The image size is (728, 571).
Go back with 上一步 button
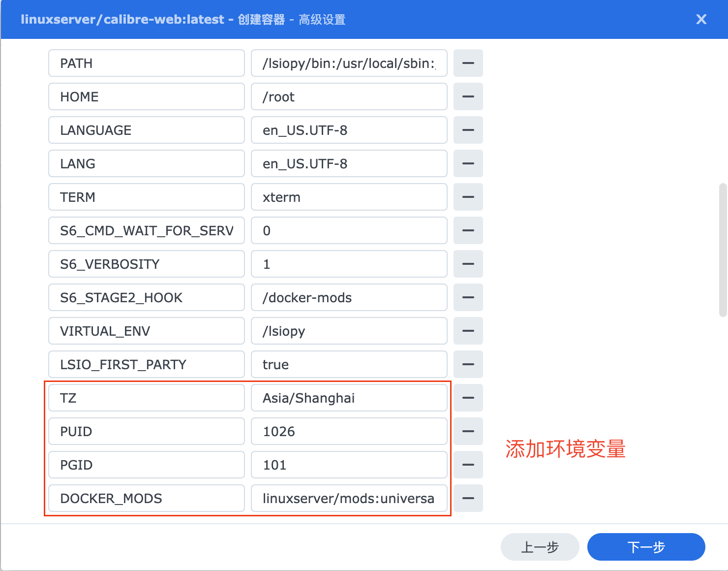(x=540, y=547)
